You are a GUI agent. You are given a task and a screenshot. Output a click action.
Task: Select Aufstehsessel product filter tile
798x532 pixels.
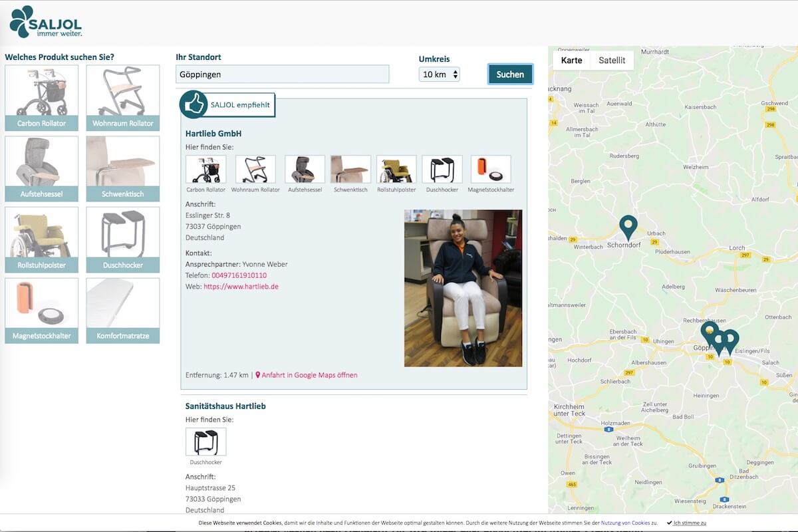[x=42, y=169]
